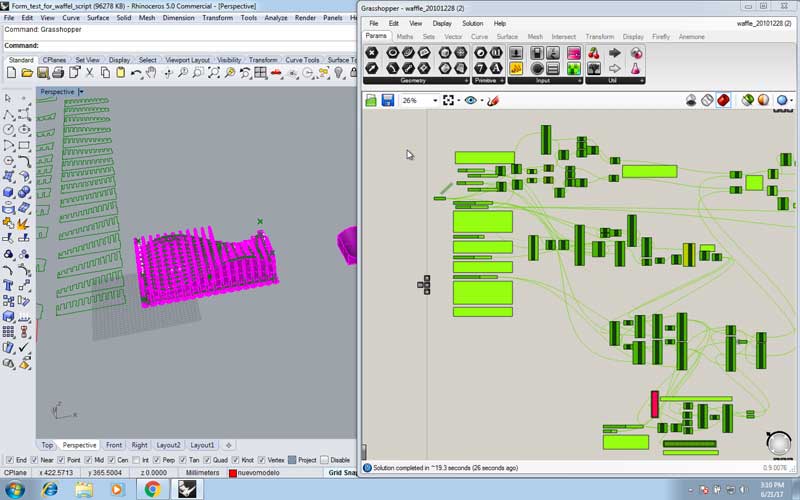Switch to the Maths tab in Grasshopper
The width and height of the screenshot is (800, 500).
[x=405, y=37]
